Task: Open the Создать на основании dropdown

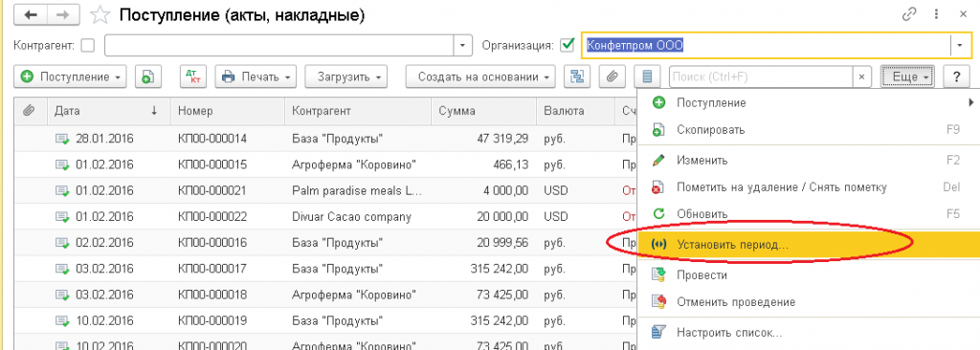Action: pos(480,77)
